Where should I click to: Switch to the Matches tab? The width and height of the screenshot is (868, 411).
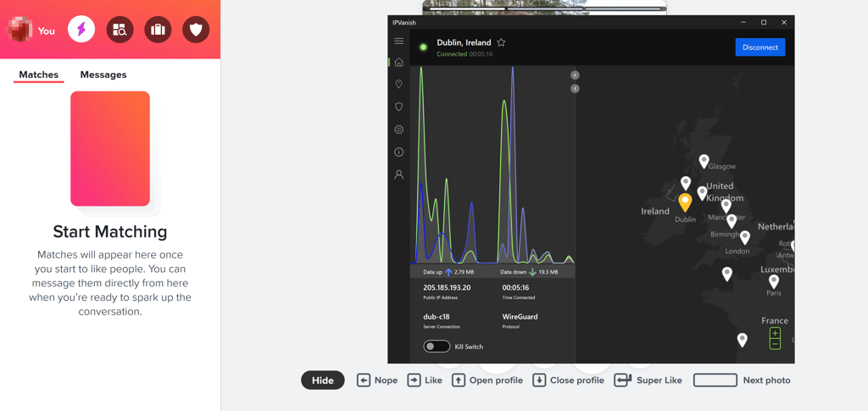(39, 75)
